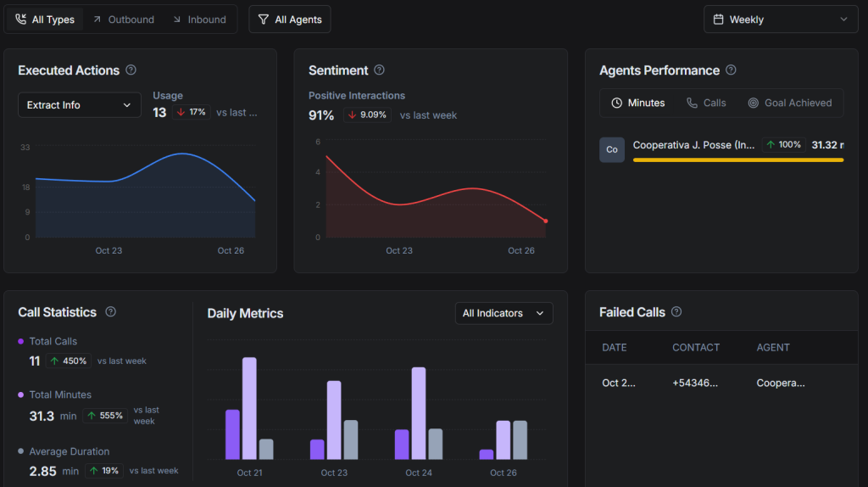Switch to the Outbound calls tab
The width and height of the screenshot is (868, 487).
click(x=124, y=20)
